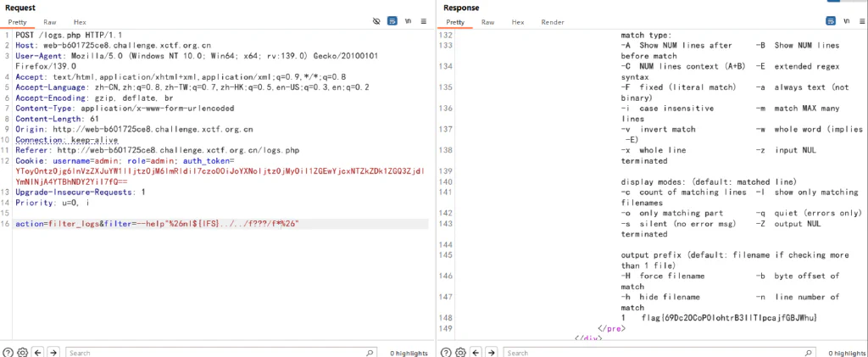Go to previous match in Response search
The image size is (868, 357).
476,353
